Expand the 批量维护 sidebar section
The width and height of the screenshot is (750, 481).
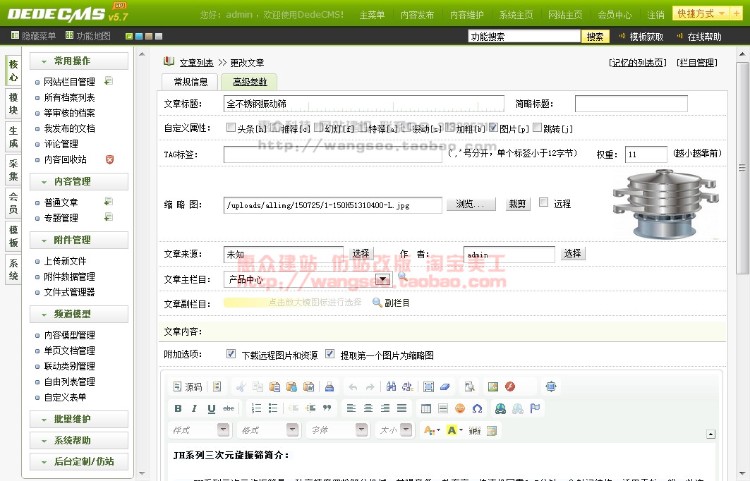pos(79,419)
